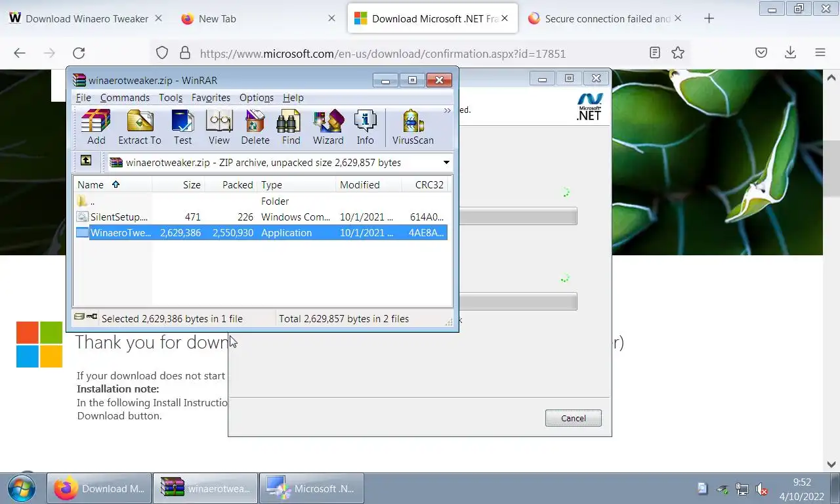The width and height of the screenshot is (840, 504).
Task: Click the up one level folder icon
Action: pyautogui.click(x=86, y=161)
